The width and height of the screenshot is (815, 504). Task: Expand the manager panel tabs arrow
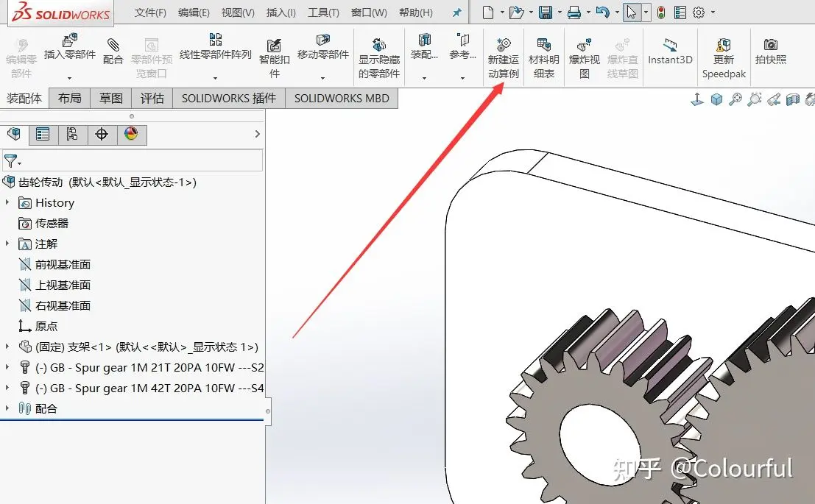click(257, 134)
